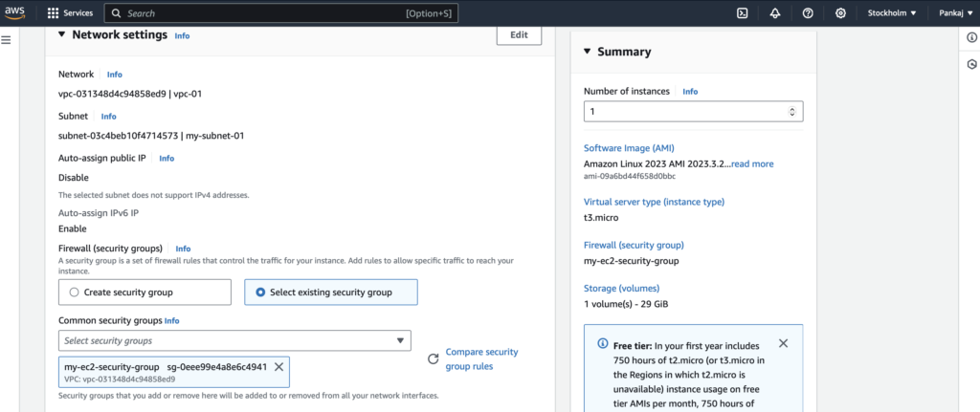Open the Stockholm region menu
The height and width of the screenshot is (412, 980).
click(x=892, y=13)
